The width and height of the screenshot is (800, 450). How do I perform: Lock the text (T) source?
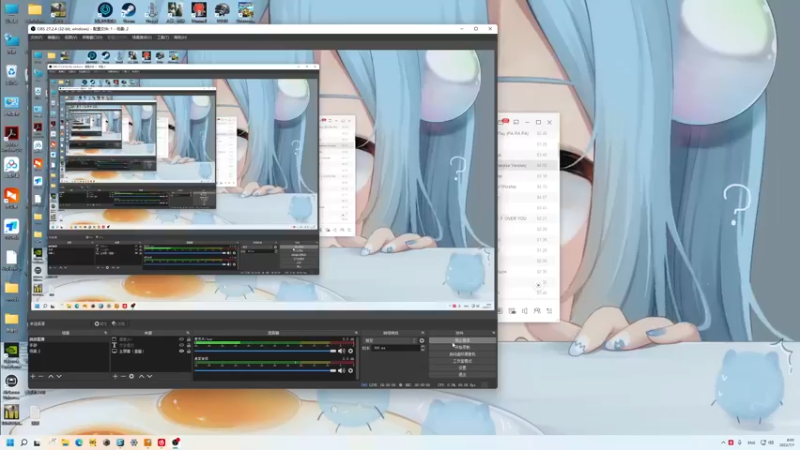tap(188, 345)
